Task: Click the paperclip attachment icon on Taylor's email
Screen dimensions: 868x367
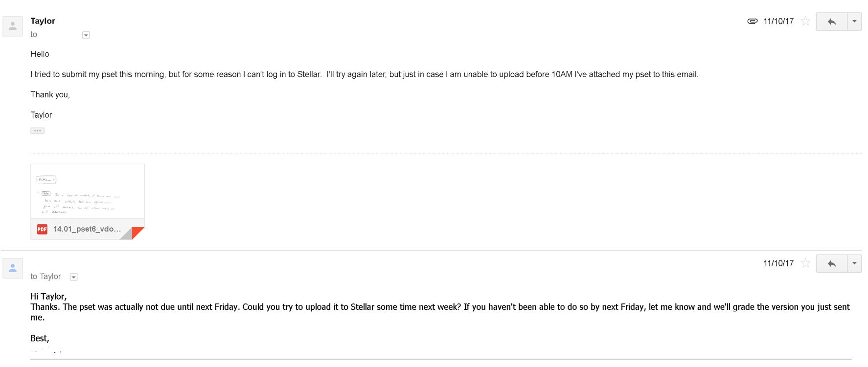Action: tap(752, 21)
